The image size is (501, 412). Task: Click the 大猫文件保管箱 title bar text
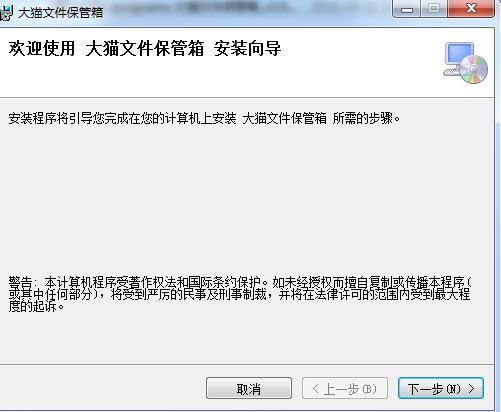point(60,13)
